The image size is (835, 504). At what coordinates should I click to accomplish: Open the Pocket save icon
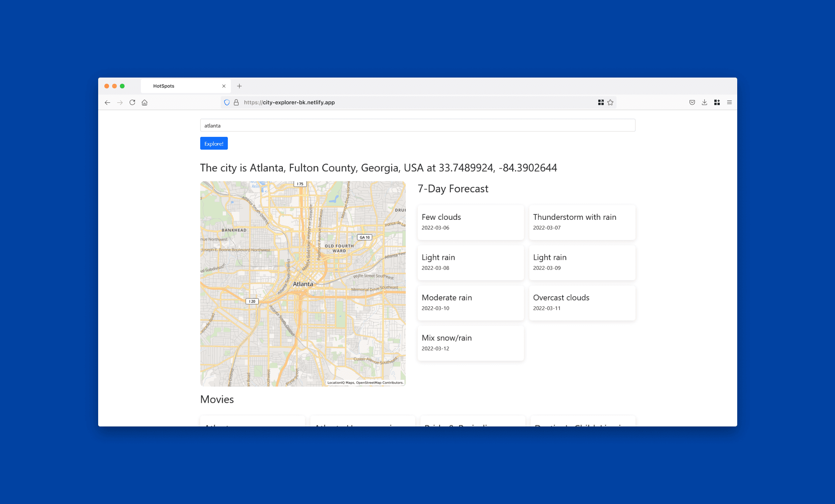(x=692, y=102)
